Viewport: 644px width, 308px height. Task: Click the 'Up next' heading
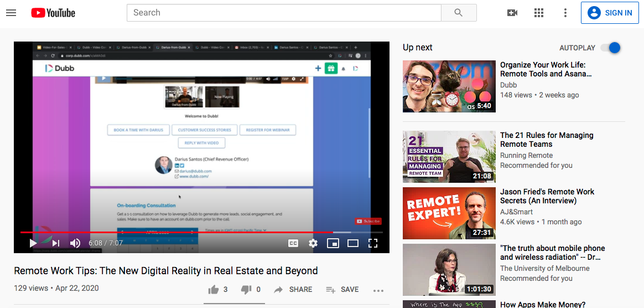pyautogui.click(x=417, y=47)
